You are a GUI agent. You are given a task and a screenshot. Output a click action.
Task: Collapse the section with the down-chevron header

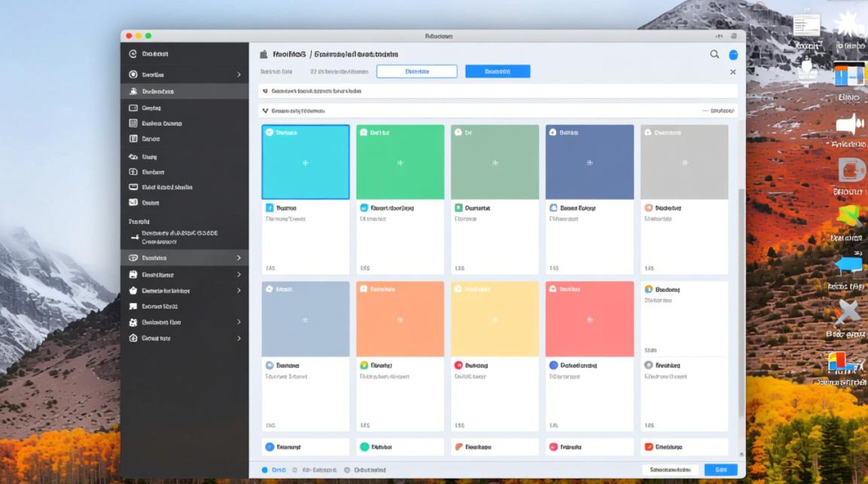pos(265,111)
